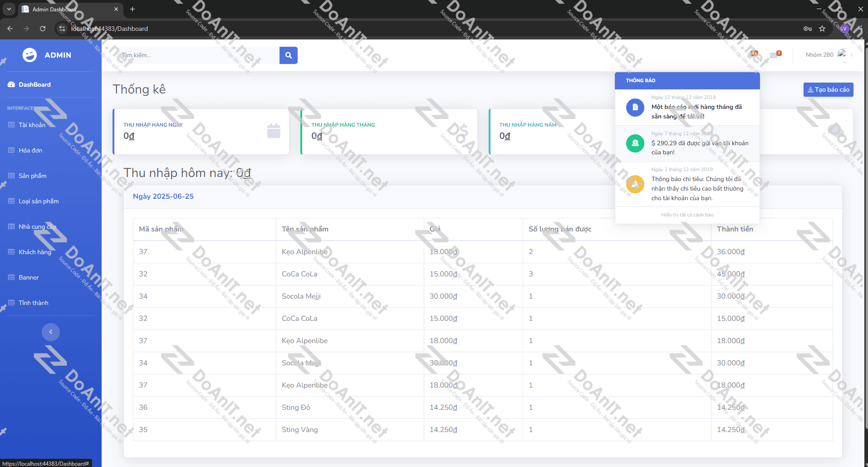Open browser tab search dropdown arrow
This screenshot has width=868, height=467.
(x=9, y=9)
